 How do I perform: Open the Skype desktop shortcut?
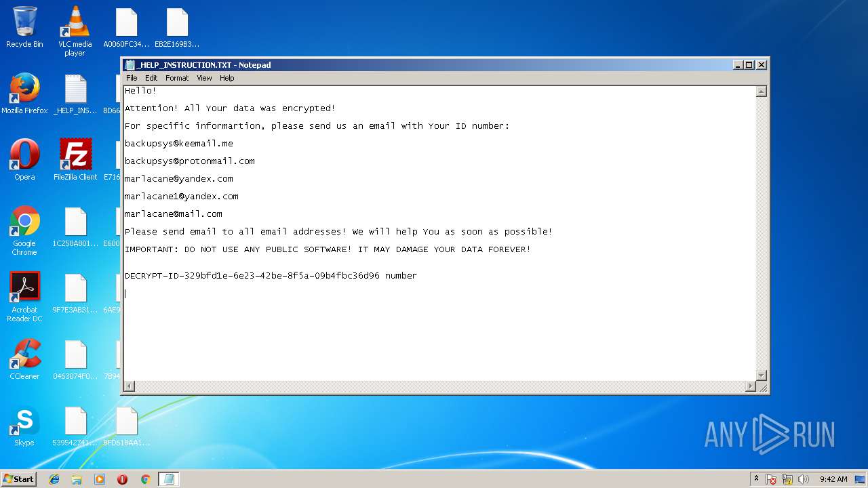pyautogui.click(x=24, y=426)
